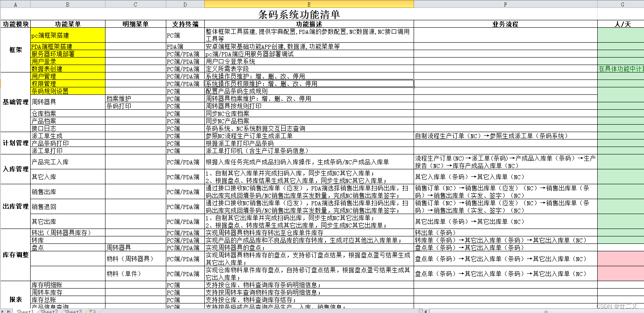Viewport: 644px width, 313px height.
Task: Select column A header
Action: 15,4
